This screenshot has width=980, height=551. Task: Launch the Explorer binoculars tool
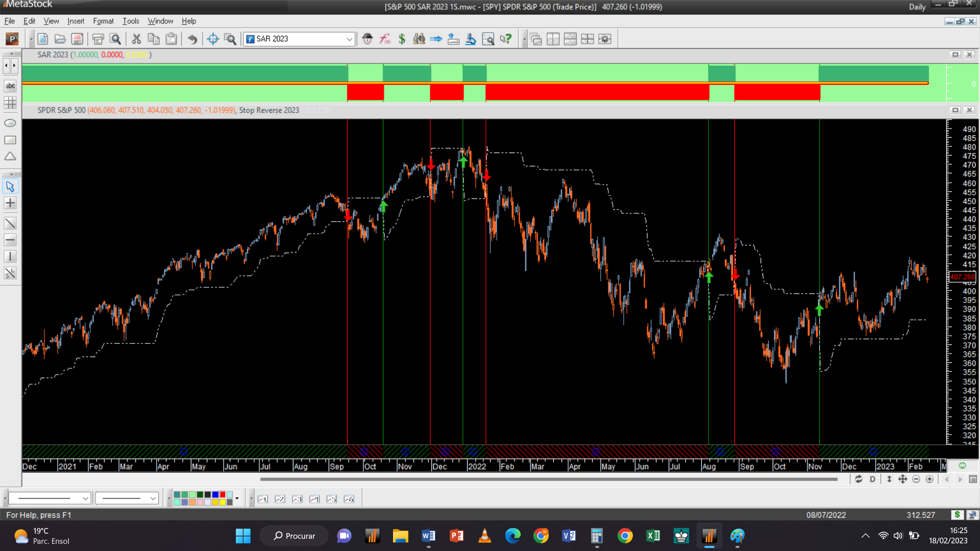pos(419,39)
